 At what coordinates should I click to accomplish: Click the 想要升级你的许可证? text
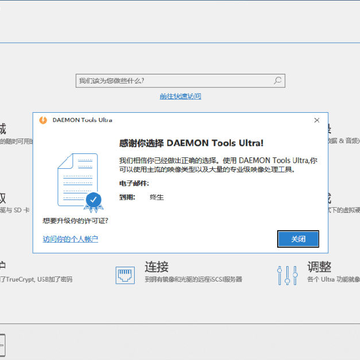click(75, 221)
